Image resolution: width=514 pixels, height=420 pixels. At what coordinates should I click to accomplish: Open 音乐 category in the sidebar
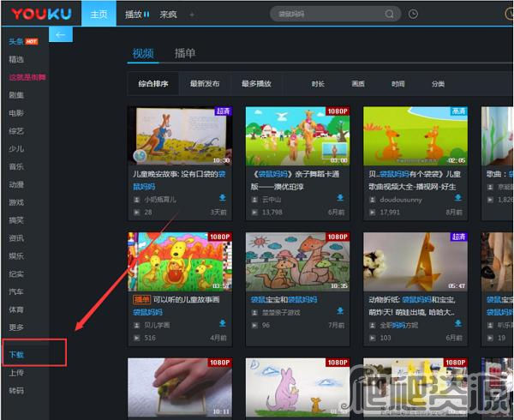[16, 166]
